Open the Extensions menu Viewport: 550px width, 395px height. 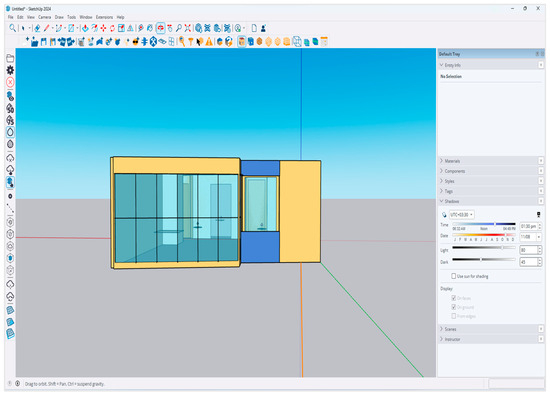105,17
